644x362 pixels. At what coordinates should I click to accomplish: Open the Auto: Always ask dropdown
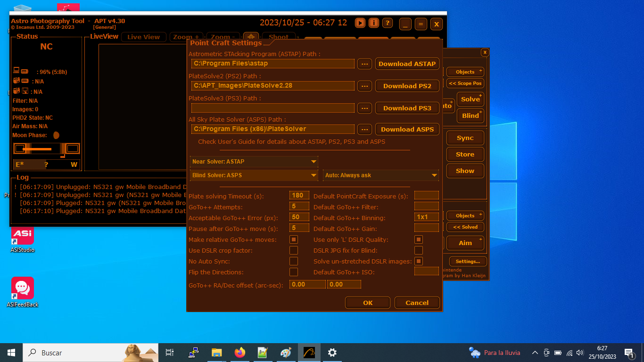pyautogui.click(x=381, y=175)
